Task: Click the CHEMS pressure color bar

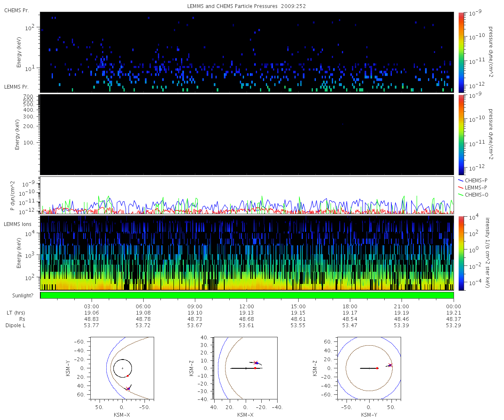Action: 461,52
